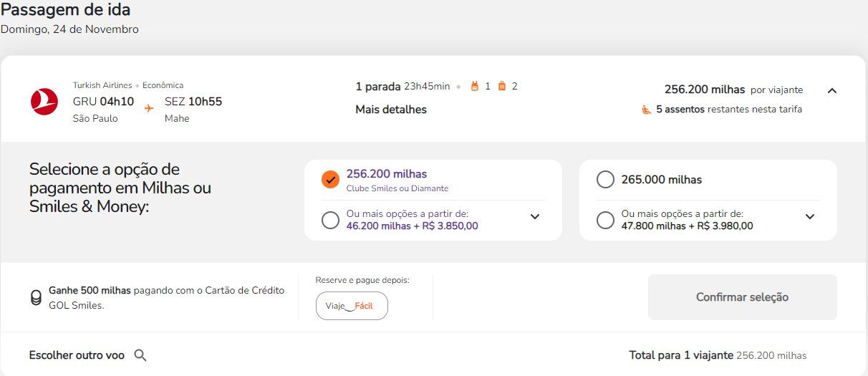Expand more options under 256.200 milhas
This screenshot has width=868, height=376.
click(535, 217)
